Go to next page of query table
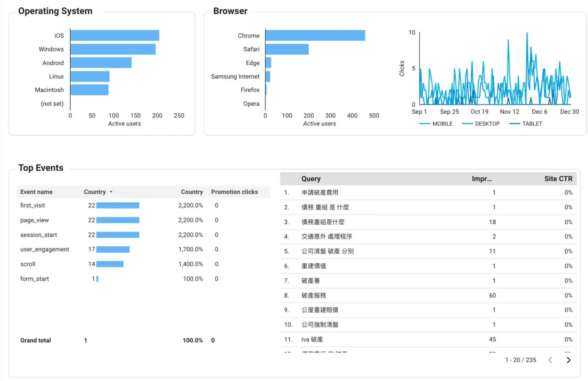588x381 pixels. 568,360
